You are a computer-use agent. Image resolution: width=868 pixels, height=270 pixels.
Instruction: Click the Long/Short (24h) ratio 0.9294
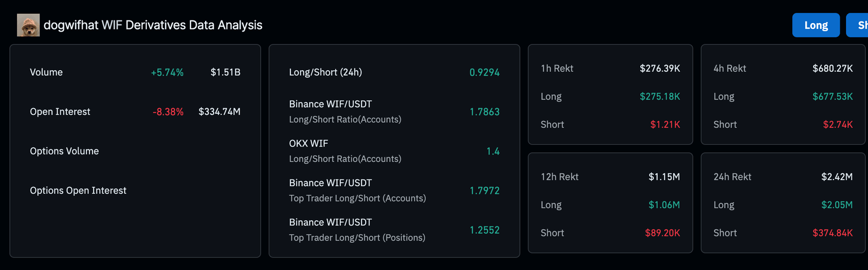[x=484, y=72]
